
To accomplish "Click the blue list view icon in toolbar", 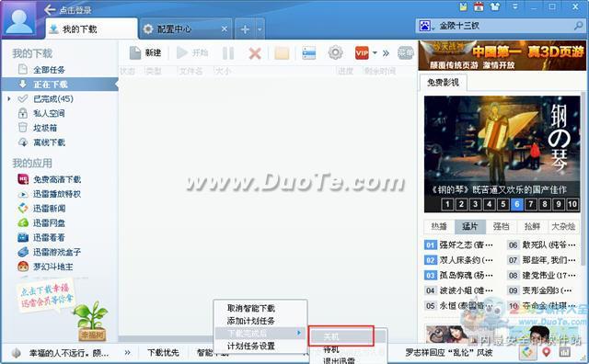I will [309, 53].
